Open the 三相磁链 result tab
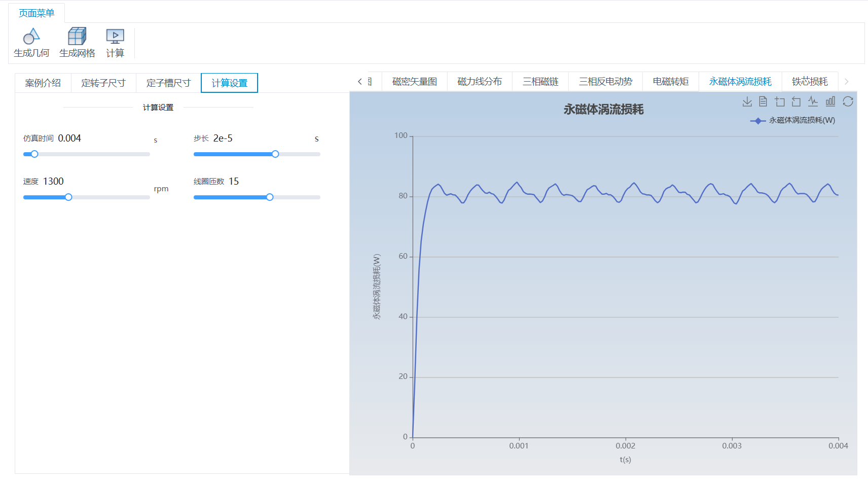The height and width of the screenshot is (486, 868). [540, 82]
